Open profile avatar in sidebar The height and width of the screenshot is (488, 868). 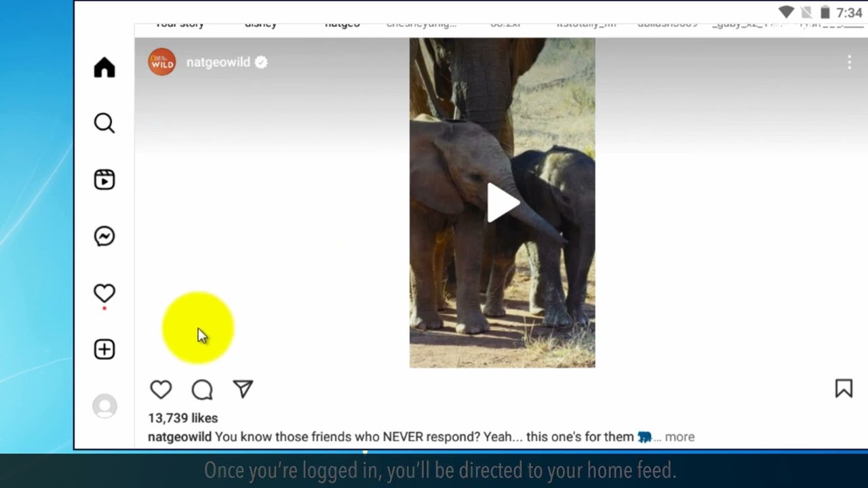(104, 406)
